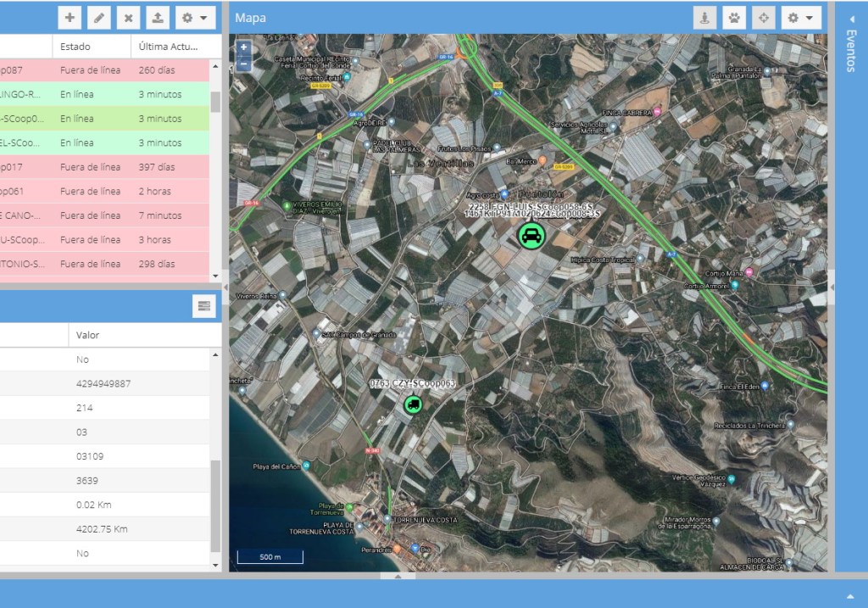Viewport: 868px width, 608px height.
Task: Click the send command upload icon
Action: tap(157, 17)
